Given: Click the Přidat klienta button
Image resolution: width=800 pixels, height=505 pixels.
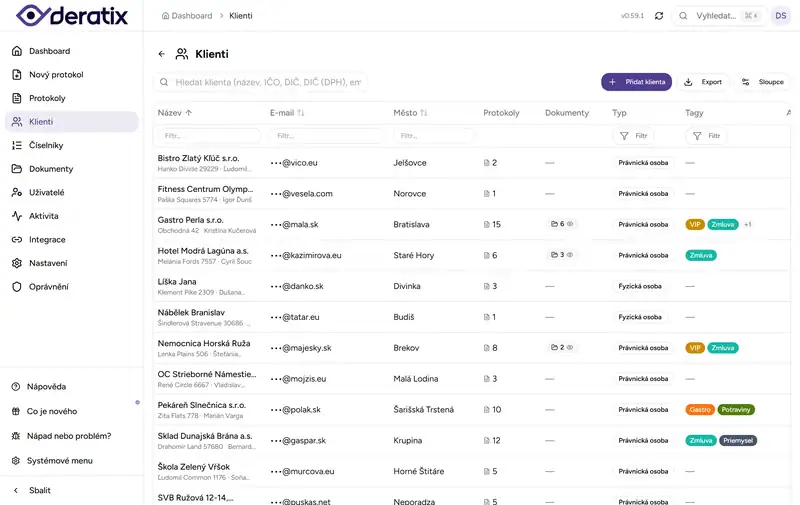Looking at the screenshot, I should (x=636, y=82).
